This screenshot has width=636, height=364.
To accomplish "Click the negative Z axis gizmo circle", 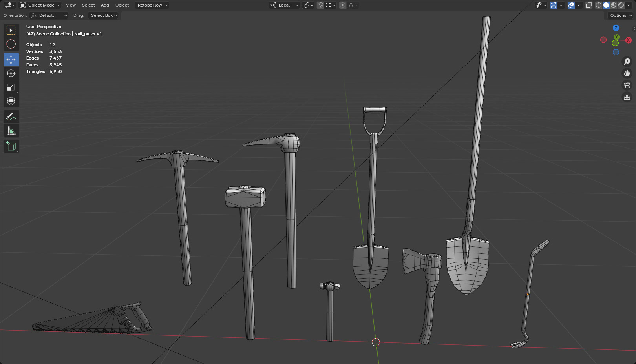I will [x=616, y=52].
